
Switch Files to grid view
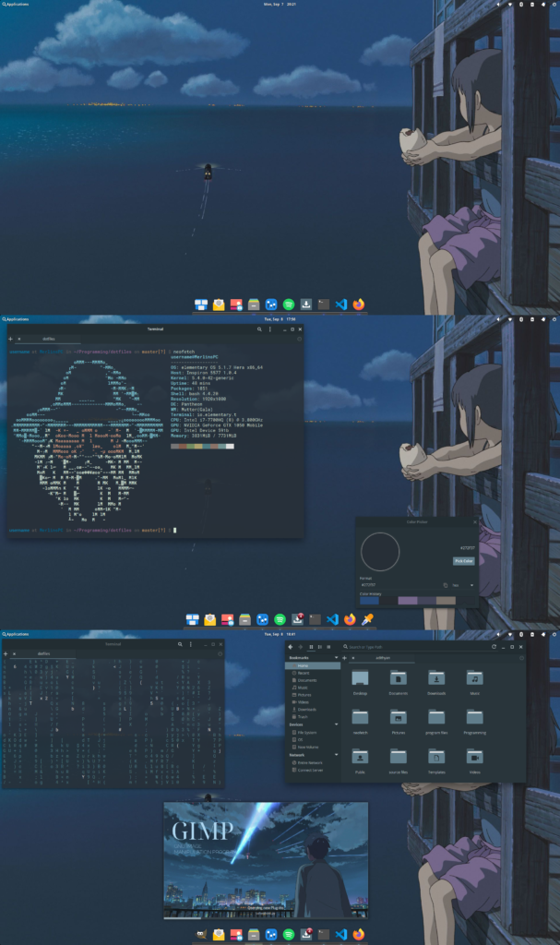tap(311, 647)
